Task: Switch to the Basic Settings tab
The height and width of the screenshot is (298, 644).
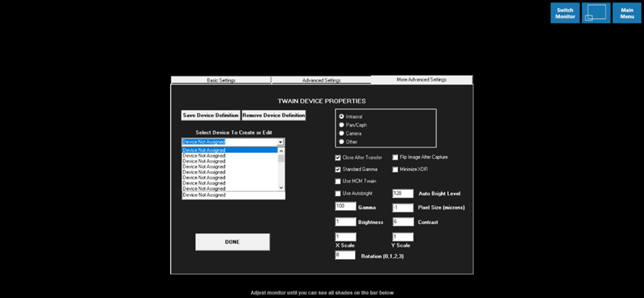Action: pyautogui.click(x=221, y=80)
